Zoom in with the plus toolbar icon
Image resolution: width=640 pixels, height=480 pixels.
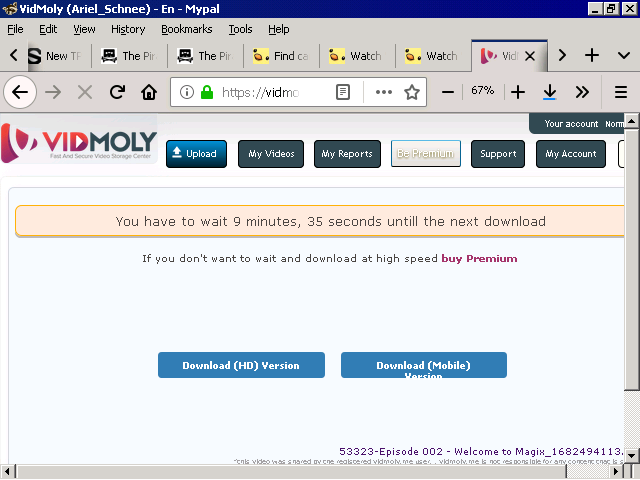pos(518,92)
